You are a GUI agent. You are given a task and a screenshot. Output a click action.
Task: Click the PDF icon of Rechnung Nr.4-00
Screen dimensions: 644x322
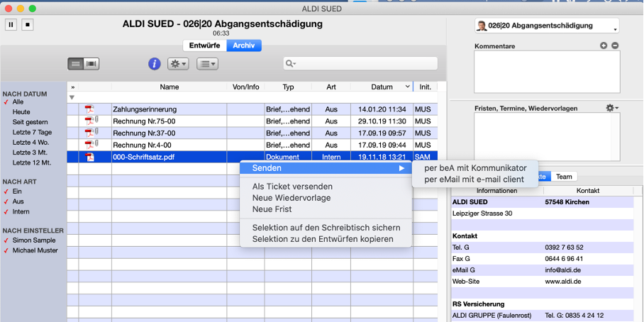point(89,145)
